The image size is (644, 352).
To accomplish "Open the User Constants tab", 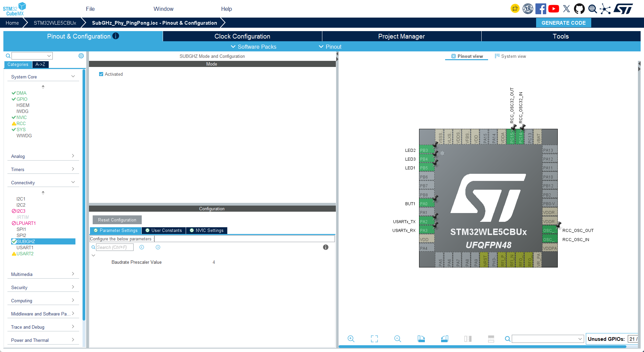I will click(164, 231).
